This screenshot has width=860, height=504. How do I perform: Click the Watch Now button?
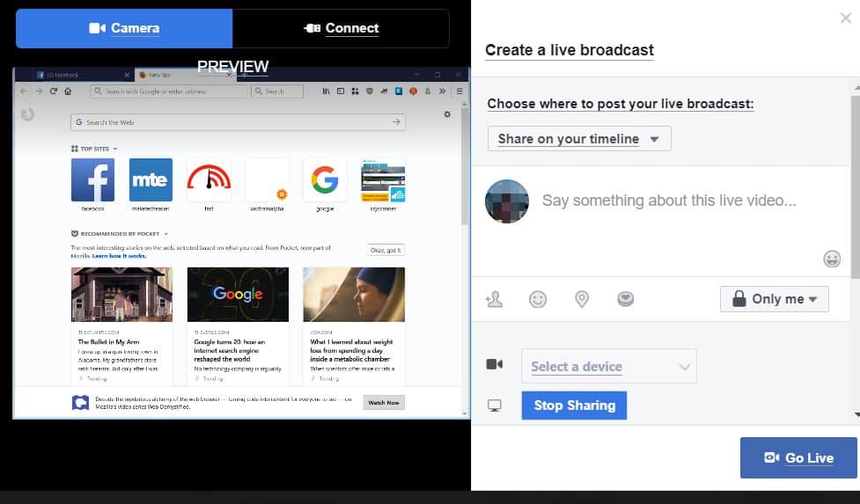tap(384, 403)
